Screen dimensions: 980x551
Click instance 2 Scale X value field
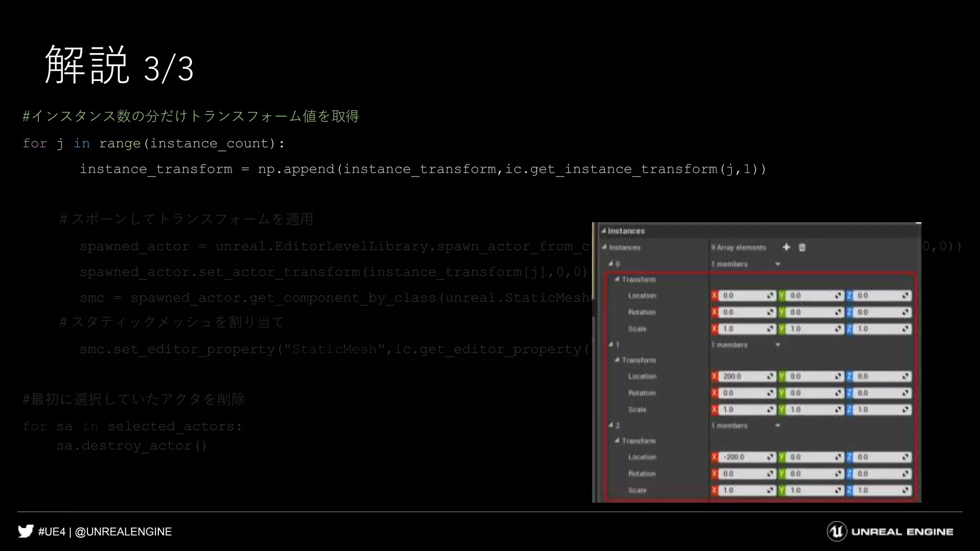[x=746, y=490]
